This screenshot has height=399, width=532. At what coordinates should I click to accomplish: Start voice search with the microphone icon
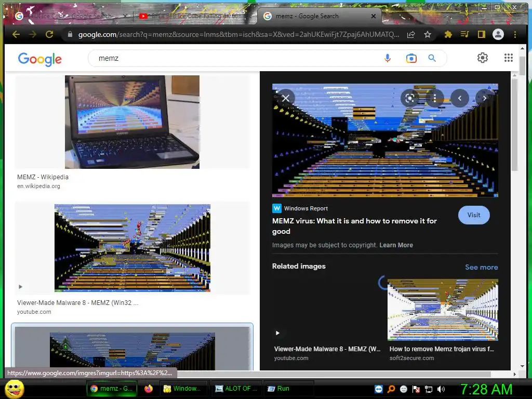pyautogui.click(x=388, y=58)
